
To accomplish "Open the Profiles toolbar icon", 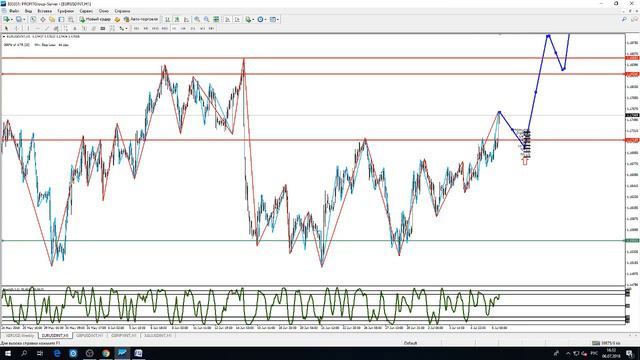I will [x=18, y=19].
